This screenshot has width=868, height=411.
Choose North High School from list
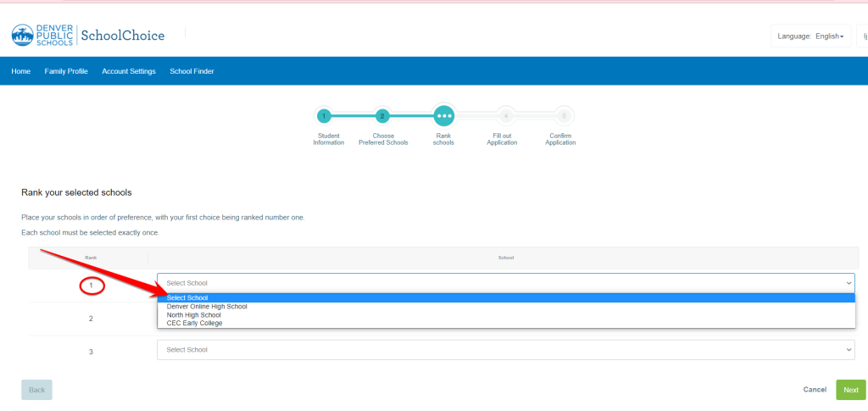point(507,314)
